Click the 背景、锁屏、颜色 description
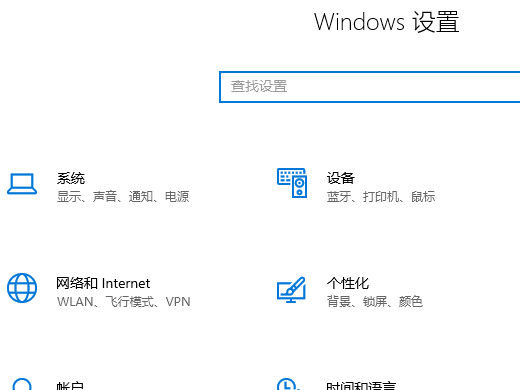 pyautogui.click(x=375, y=302)
